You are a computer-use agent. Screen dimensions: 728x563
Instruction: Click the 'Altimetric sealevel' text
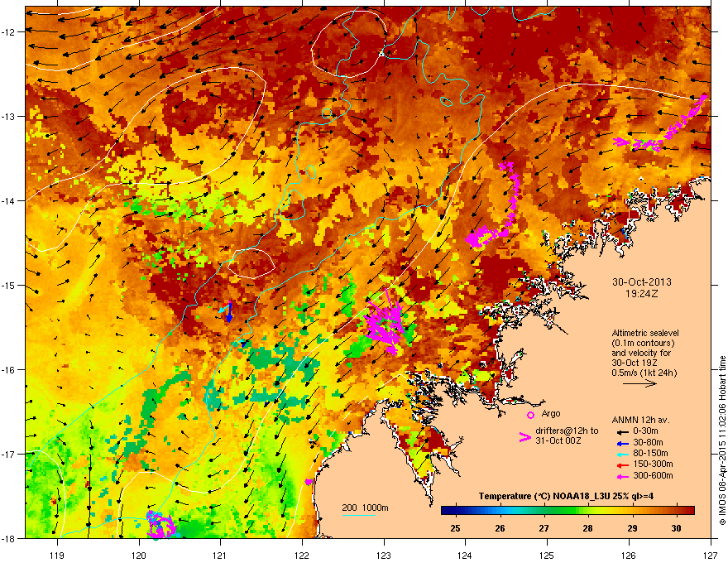pos(645,333)
